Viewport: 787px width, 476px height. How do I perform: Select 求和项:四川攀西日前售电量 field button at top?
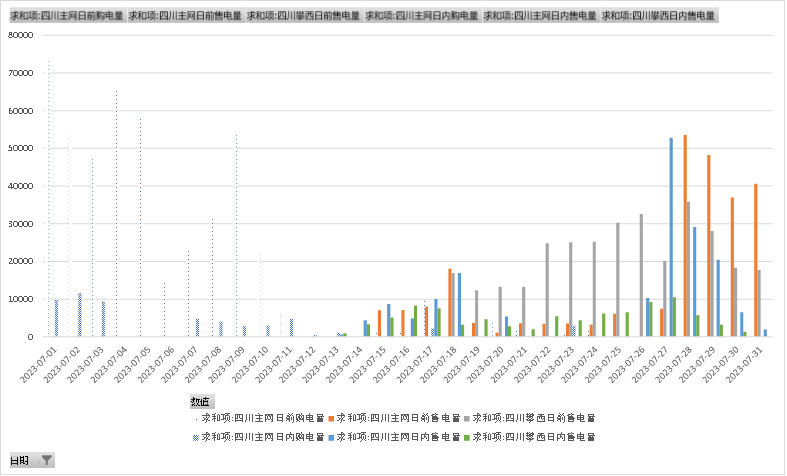coord(304,16)
